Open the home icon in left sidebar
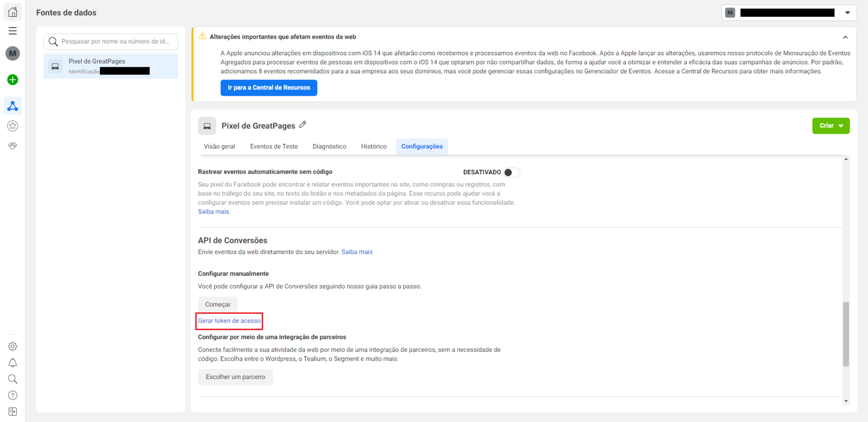Viewport: 868px width, 422px height. [x=12, y=11]
